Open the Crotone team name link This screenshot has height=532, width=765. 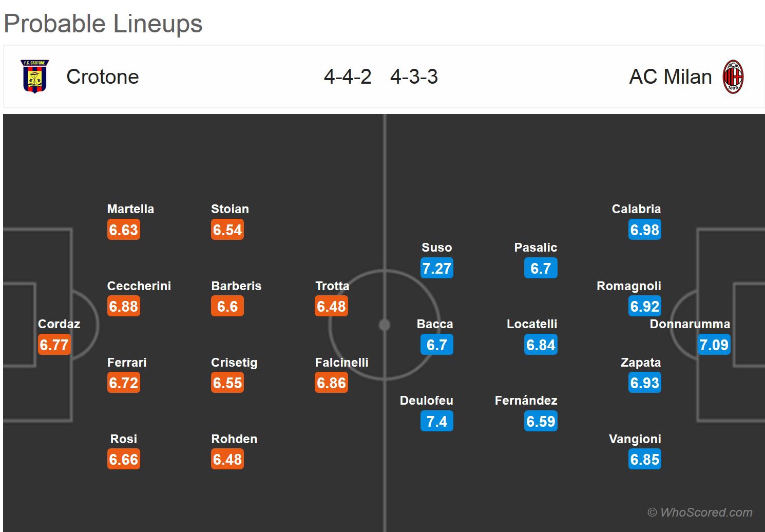[x=103, y=77]
